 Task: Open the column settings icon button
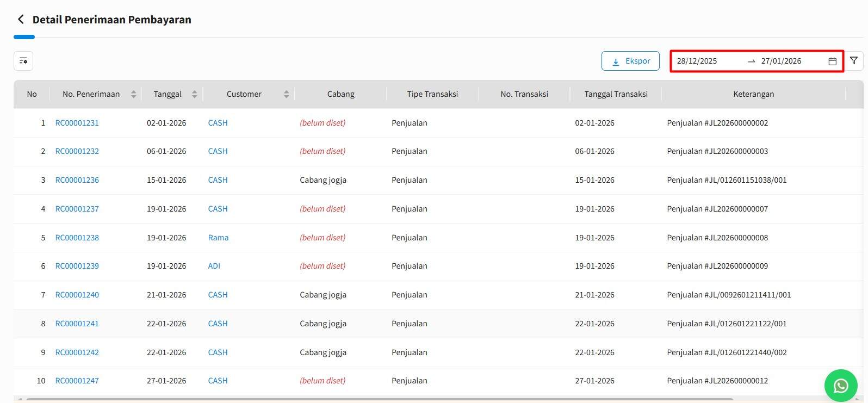[x=23, y=61]
